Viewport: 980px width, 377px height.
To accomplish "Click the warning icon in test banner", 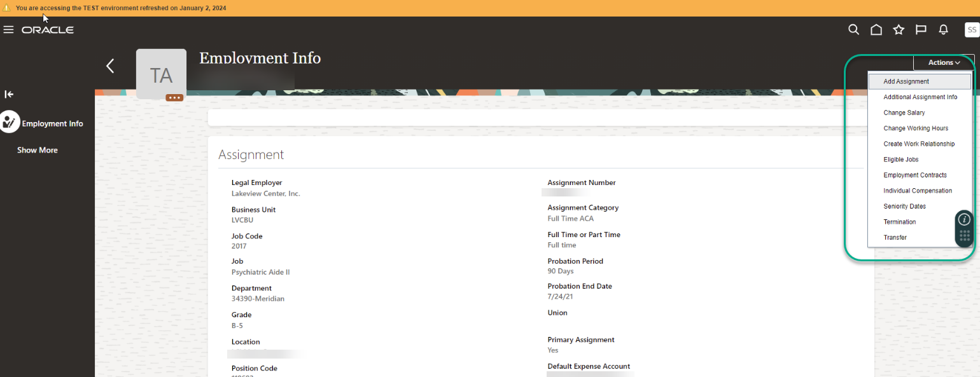I will coord(6,8).
